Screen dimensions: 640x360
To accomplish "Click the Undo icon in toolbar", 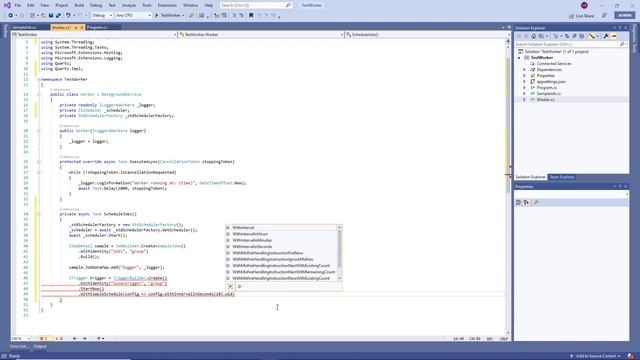I will (68, 15).
